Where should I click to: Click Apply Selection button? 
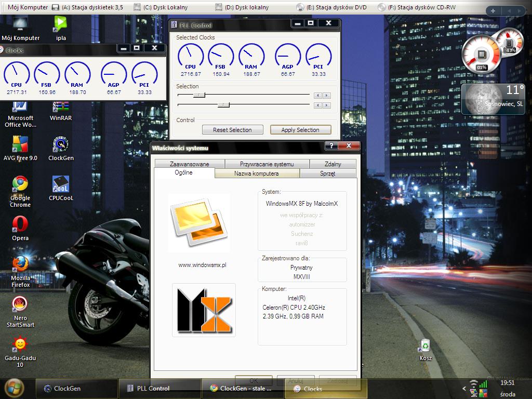tap(300, 129)
